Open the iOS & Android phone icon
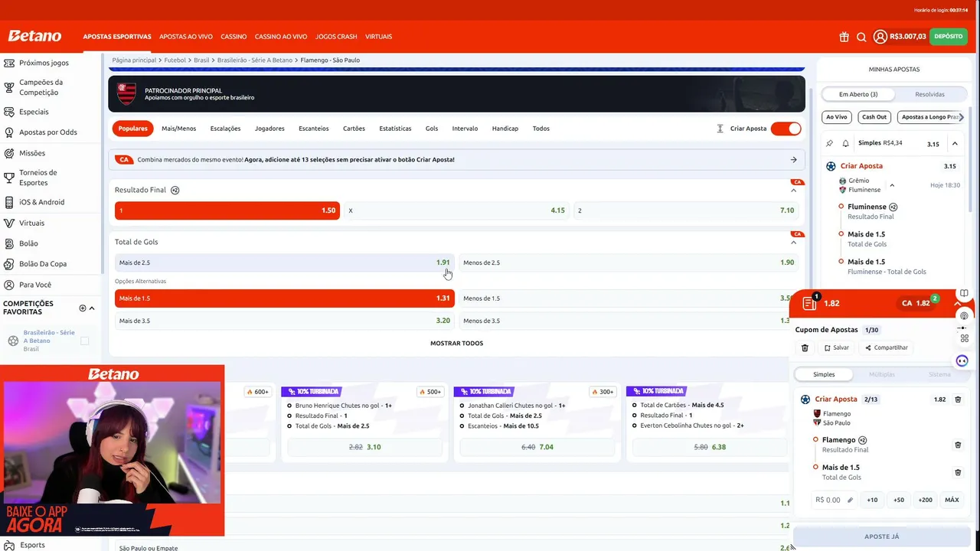Viewport: 980px width, 551px height. [9, 202]
